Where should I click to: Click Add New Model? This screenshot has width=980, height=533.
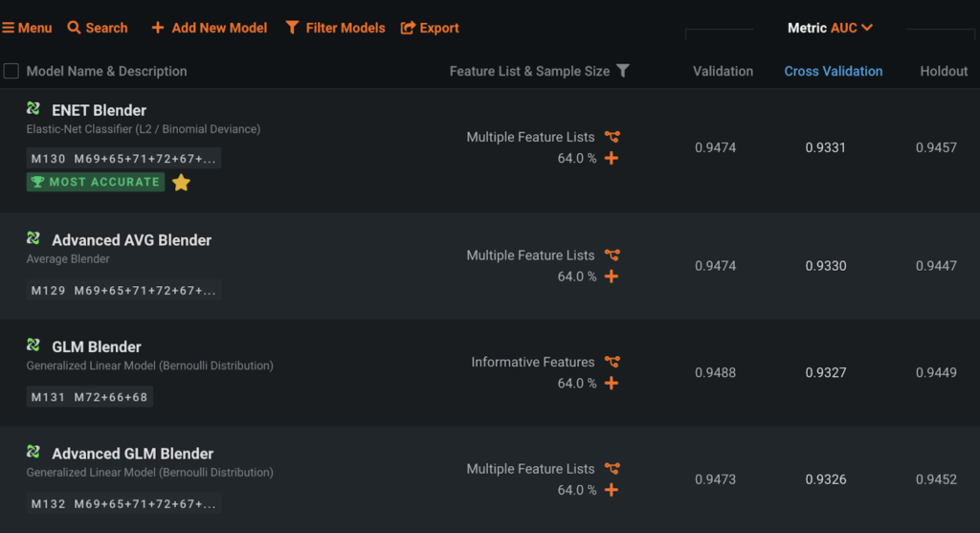click(x=209, y=28)
